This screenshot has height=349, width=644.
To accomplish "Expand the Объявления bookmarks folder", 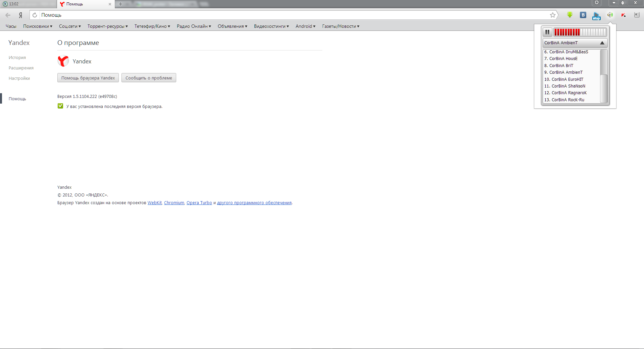I will click(x=233, y=26).
